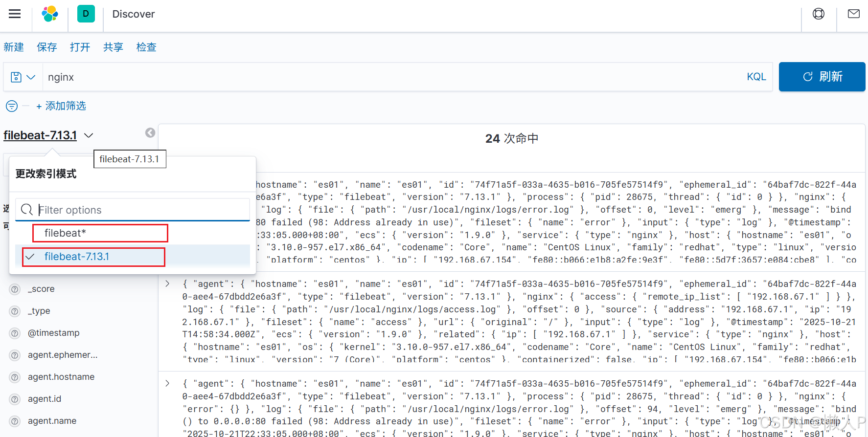Viewport: 868px width, 437px height.
Task: Open the newsfeed mail icon
Action: tap(854, 14)
